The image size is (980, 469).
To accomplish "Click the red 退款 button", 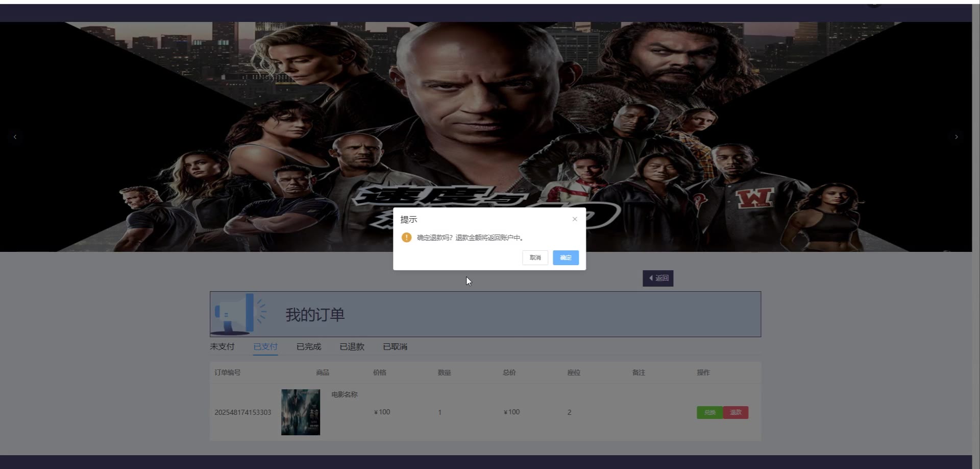I will click(736, 412).
